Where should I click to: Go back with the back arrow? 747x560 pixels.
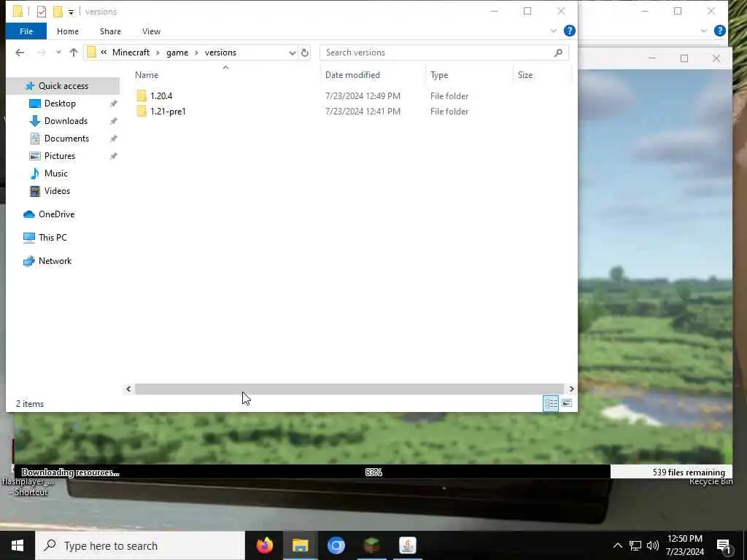[x=20, y=52]
